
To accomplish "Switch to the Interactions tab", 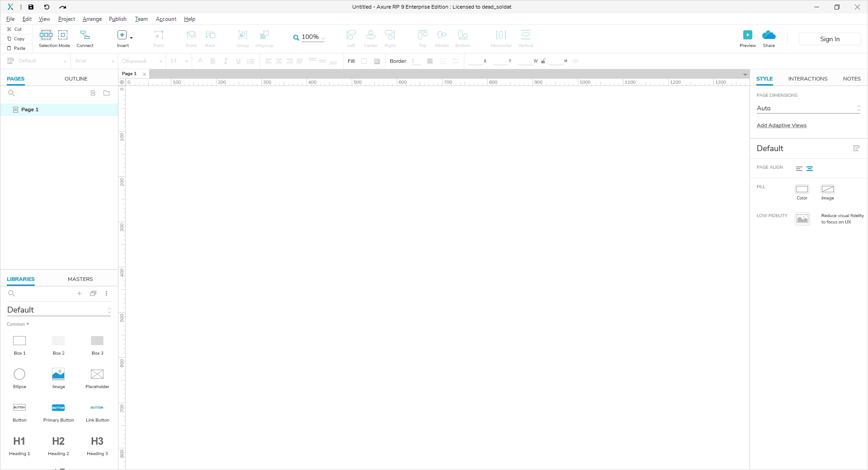I will (x=808, y=79).
